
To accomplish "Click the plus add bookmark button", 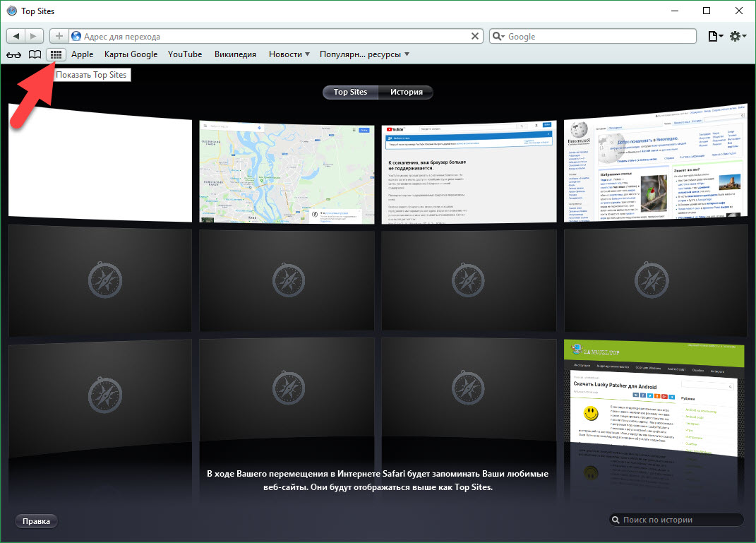I will click(x=59, y=36).
